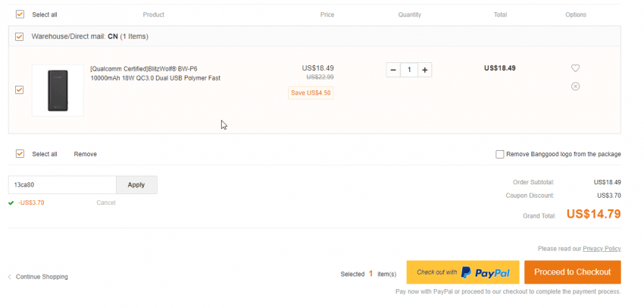Cancel the applied coupon

pyautogui.click(x=106, y=203)
